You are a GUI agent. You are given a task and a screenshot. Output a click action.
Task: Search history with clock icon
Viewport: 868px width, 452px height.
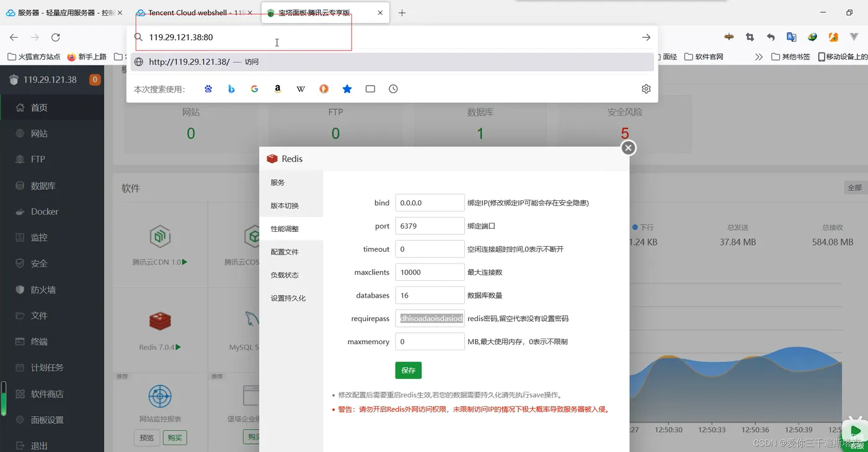(x=393, y=89)
